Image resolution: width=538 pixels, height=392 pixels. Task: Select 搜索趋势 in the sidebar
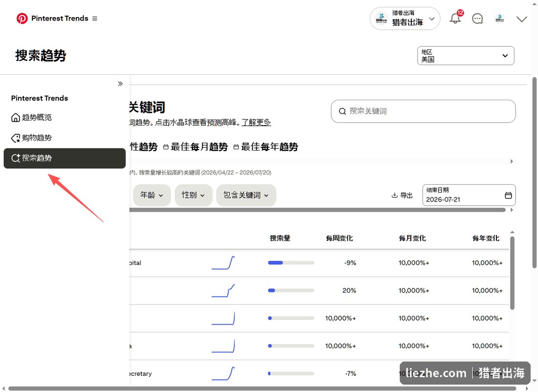(65, 158)
